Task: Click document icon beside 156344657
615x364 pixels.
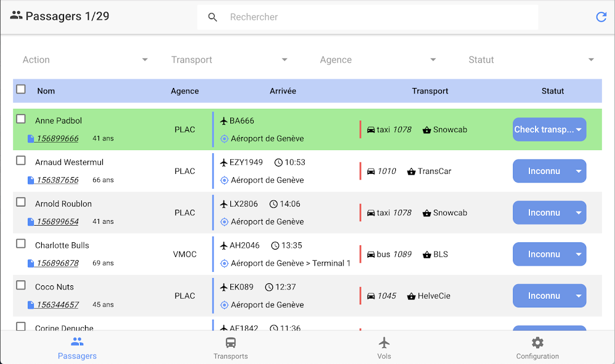Action: pyautogui.click(x=31, y=304)
